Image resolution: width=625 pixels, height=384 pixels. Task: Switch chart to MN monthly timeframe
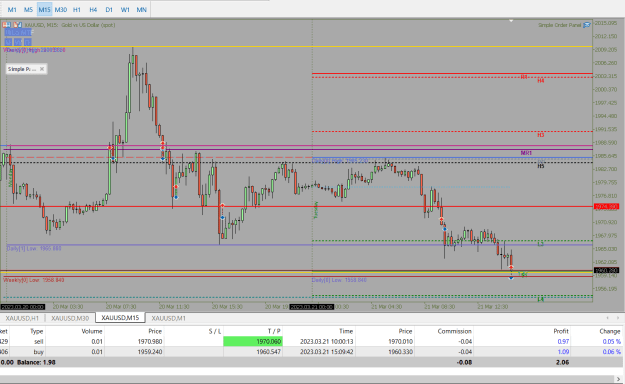[142, 10]
